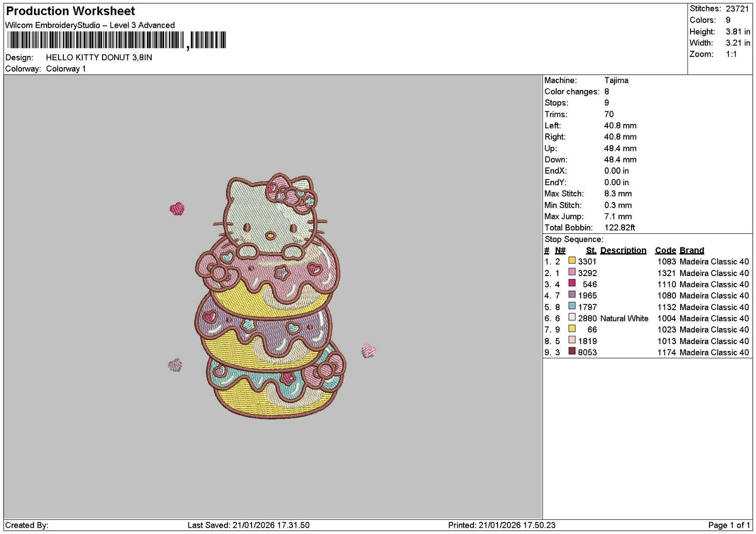Click the 'Page 1 of 1' footer text

click(729, 525)
